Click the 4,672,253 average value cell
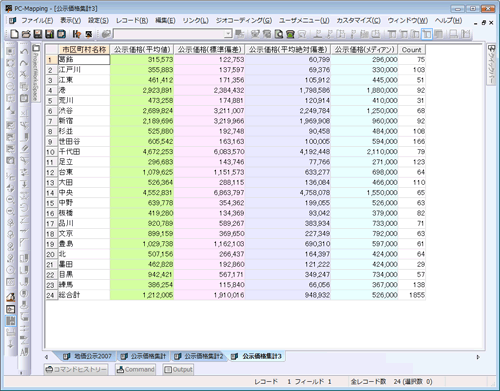Viewport: 500px width, 391px height. pyautogui.click(x=142, y=152)
